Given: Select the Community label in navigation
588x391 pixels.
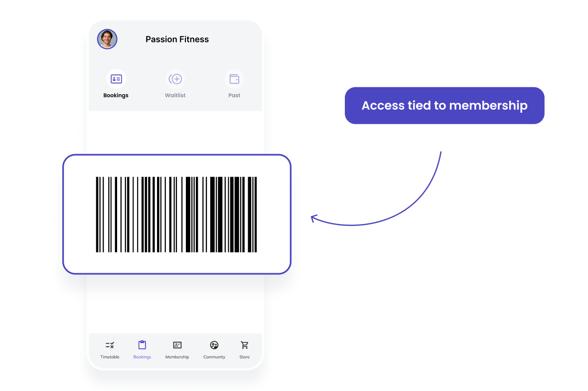Looking at the screenshot, I should click(214, 357).
